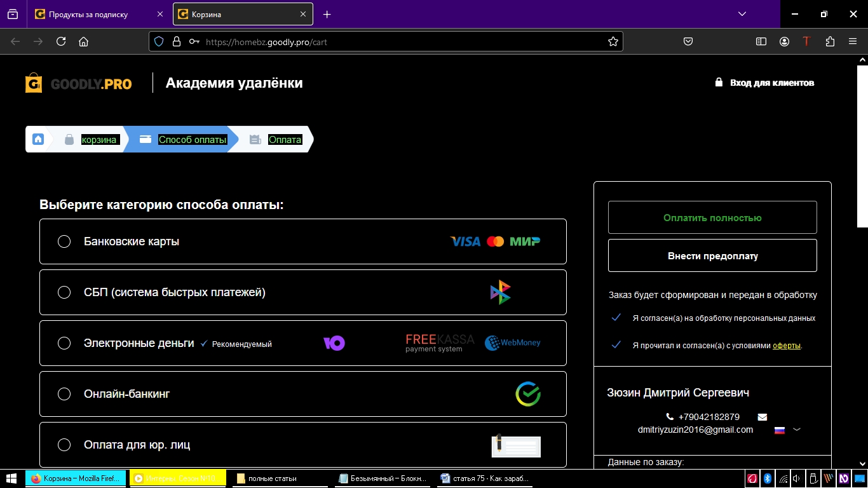The width and height of the screenshot is (868, 488).
Task: Click the Goodly.pro shopping bag logo
Action: tap(34, 83)
